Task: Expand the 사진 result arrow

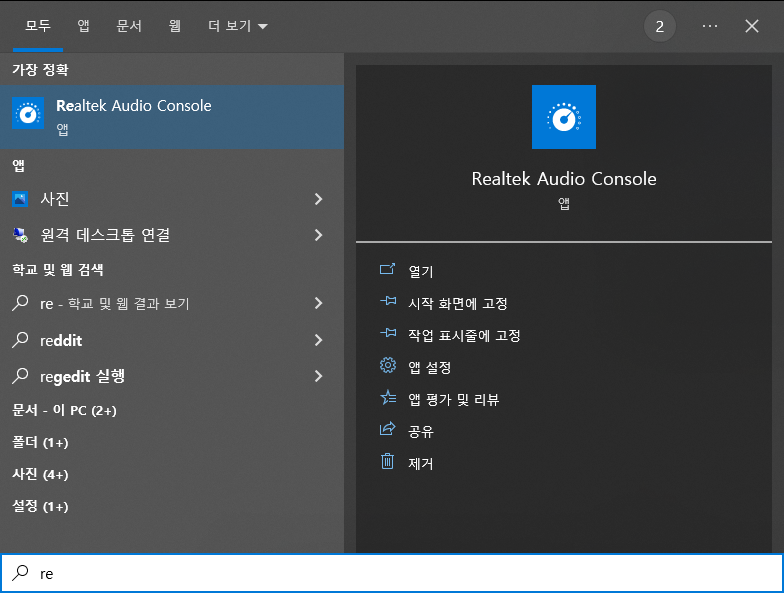Action: pos(318,199)
